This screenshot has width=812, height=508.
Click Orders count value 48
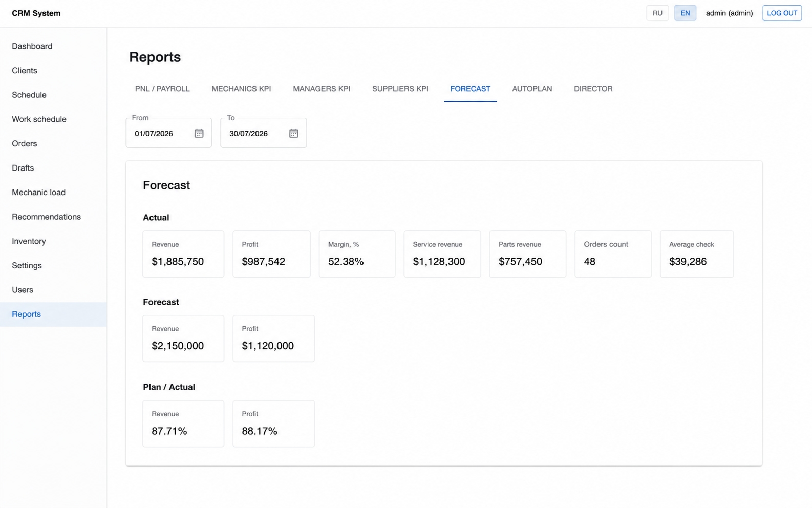pyautogui.click(x=589, y=262)
